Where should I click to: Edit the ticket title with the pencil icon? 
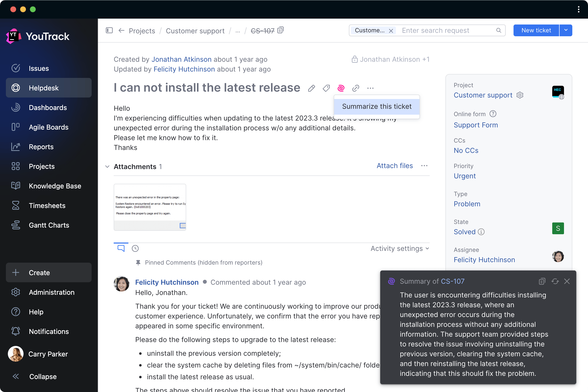pos(311,88)
